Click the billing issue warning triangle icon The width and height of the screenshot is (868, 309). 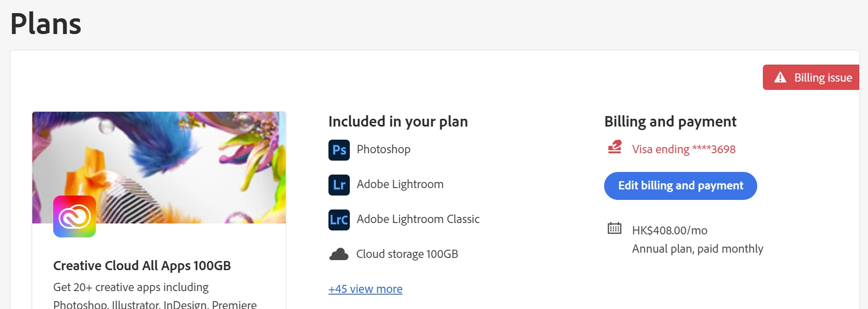[780, 77]
